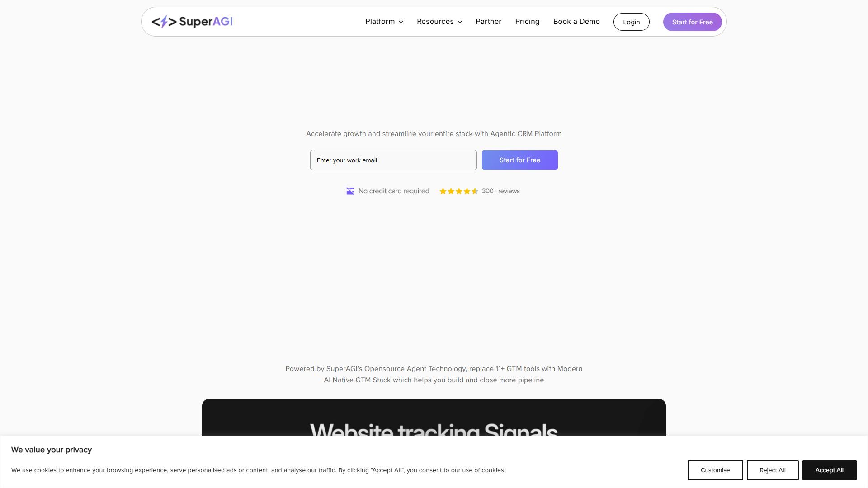
Task: Click the Login button
Action: tap(631, 22)
